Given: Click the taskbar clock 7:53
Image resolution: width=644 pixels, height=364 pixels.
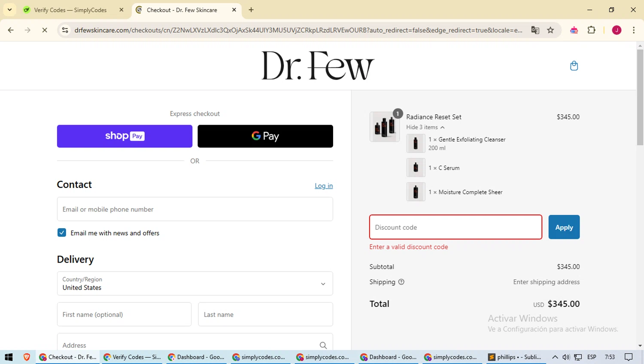Looking at the screenshot, I should click(610, 357).
